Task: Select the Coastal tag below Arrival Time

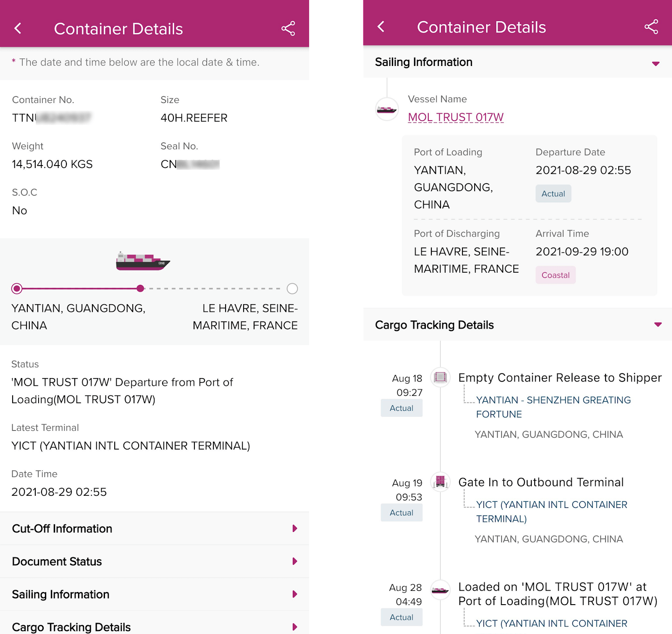Action: 555,275
